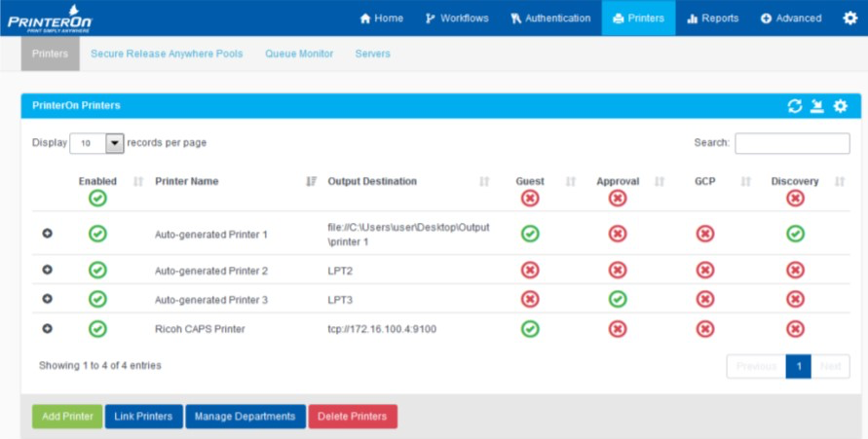The height and width of the screenshot is (439, 868).
Task: Go to Home in top navigation
Action: 382,18
